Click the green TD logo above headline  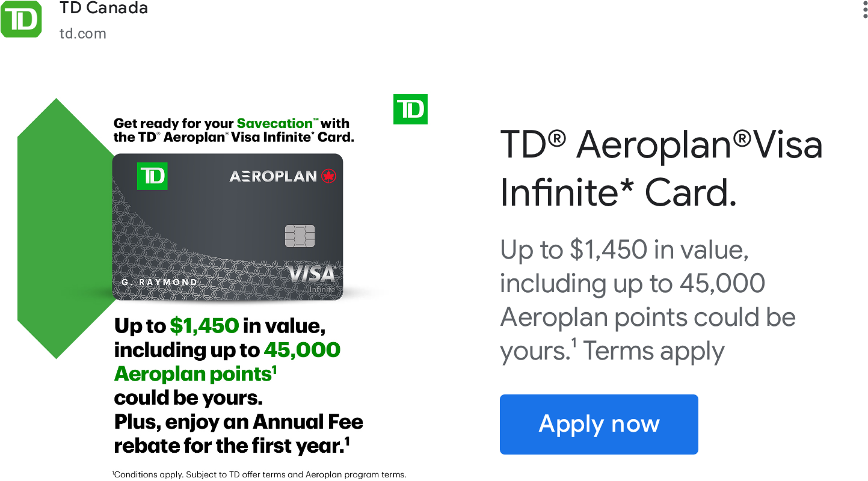pyautogui.click(x=410, y=109)
